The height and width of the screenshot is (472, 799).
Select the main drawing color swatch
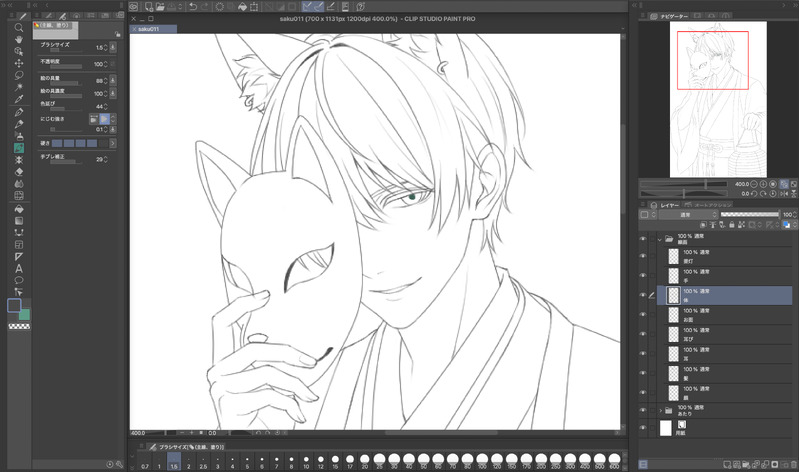(14, 305)
